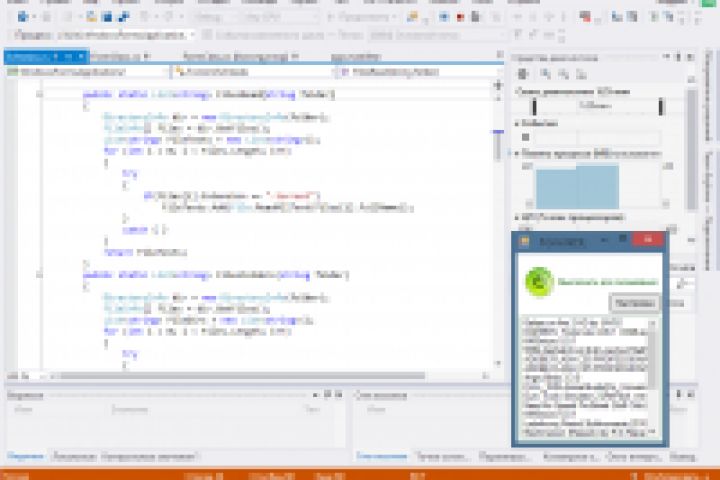The height and width of the screenshot is (480, 720).
Task: Pin the bottom-left panel with its pushpin icon
Action: point(327,395)
